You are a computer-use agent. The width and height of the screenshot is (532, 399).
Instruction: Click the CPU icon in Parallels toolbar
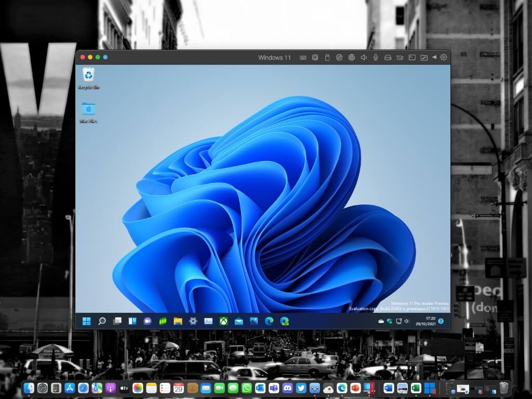click(x=315, y=58)
